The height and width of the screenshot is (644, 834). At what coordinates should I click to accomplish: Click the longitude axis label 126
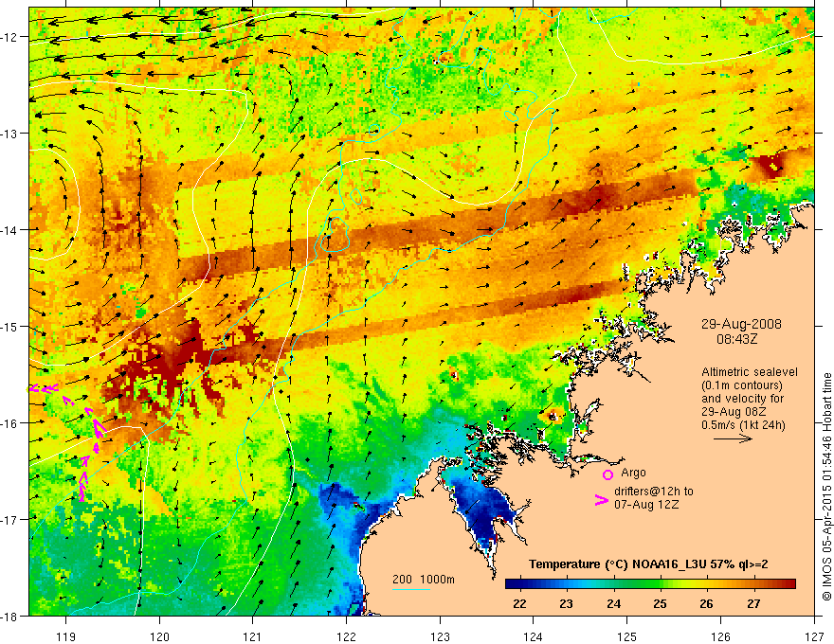tap(720, 636)
